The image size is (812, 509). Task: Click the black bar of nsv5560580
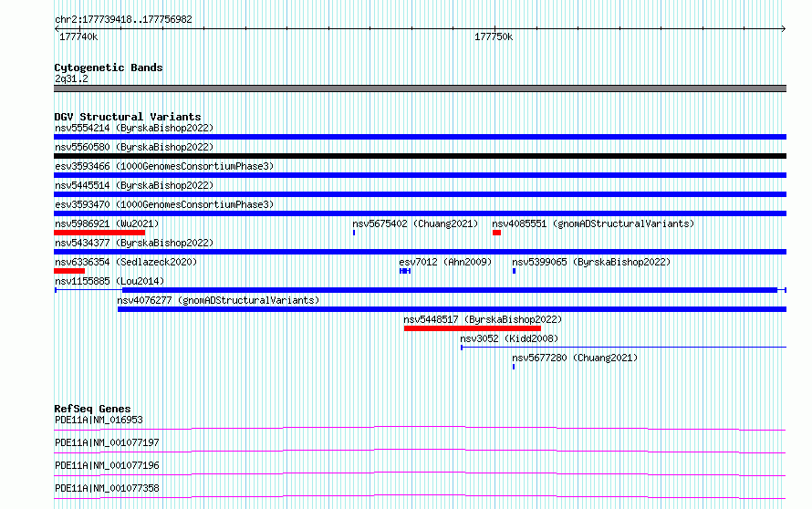click(420, 156)
